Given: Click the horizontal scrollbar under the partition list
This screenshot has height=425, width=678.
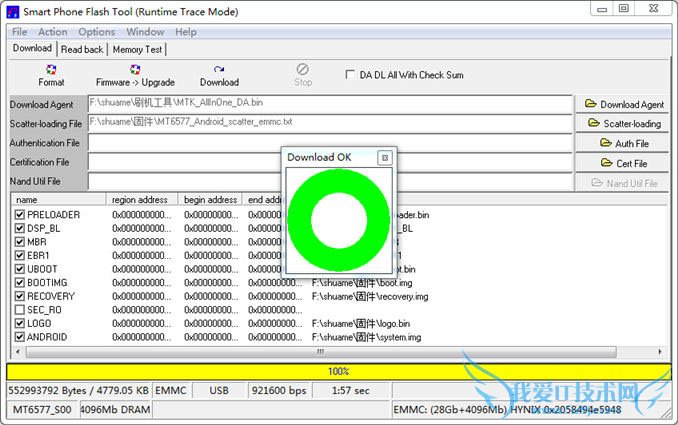Looking at the screenshot, I should (320, 351).
